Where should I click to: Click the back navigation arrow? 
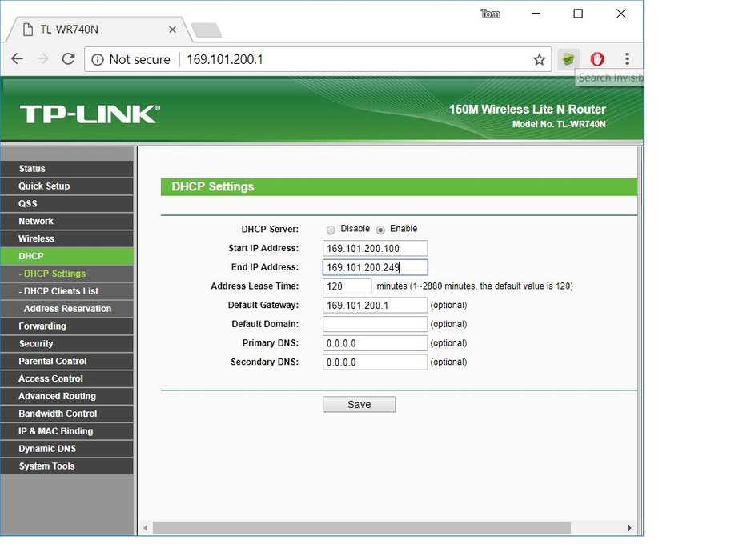(x=17, y=58)
